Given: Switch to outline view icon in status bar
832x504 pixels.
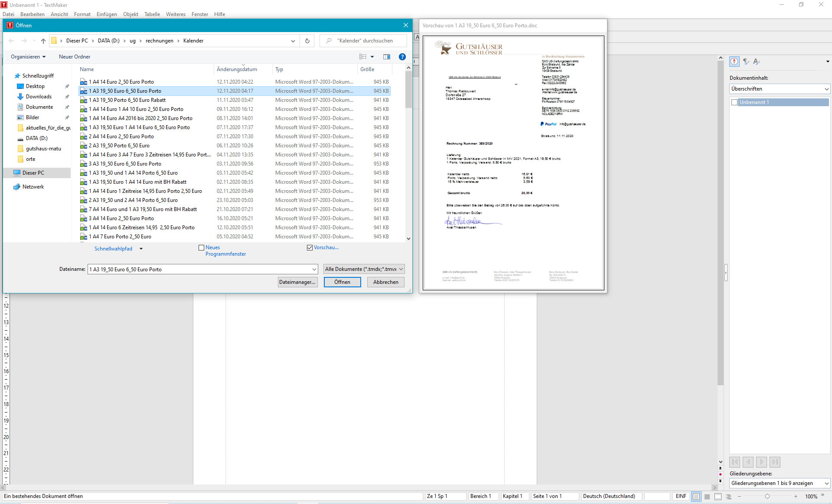Looking at the screenshot, I should tap(729, 496).
